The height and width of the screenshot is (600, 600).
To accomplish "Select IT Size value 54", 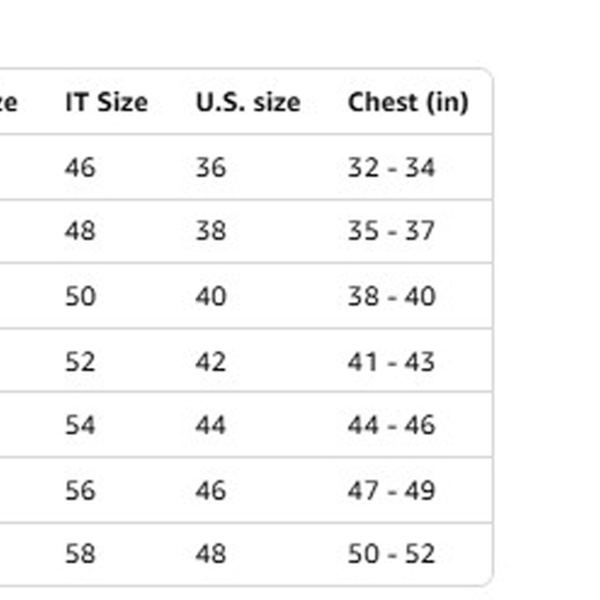I will 80,425.
